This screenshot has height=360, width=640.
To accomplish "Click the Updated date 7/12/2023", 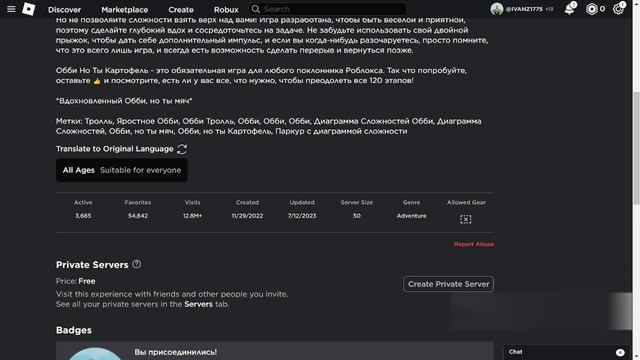I will click(302, 216).
